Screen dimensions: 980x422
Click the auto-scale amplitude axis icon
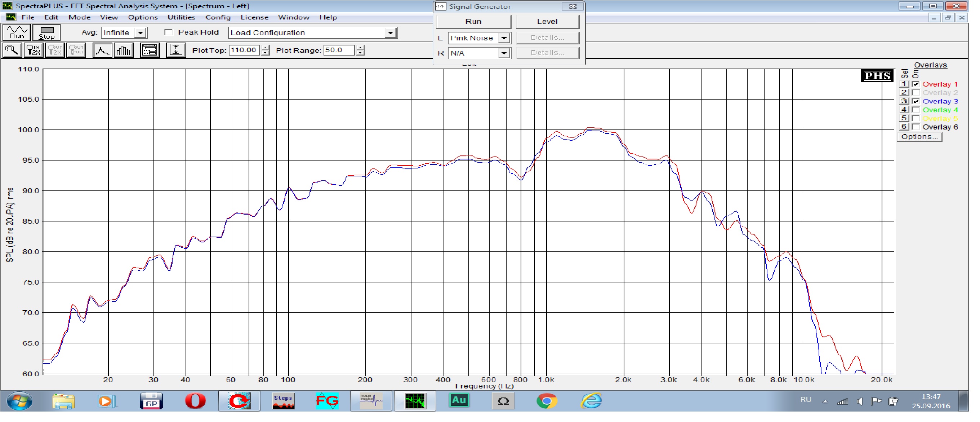pyautogui.click(x=176, y=50)
